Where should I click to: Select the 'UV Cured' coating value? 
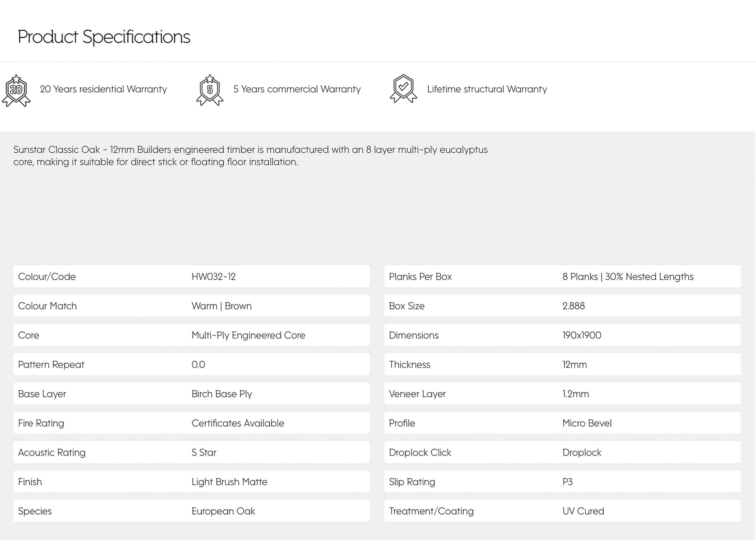(x=583, y=511)
